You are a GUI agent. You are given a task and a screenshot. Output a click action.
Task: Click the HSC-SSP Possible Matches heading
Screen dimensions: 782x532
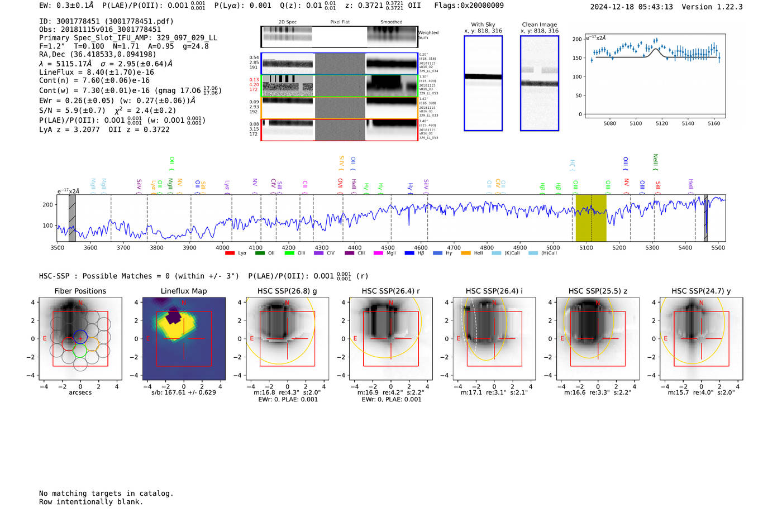pos(139,276)
